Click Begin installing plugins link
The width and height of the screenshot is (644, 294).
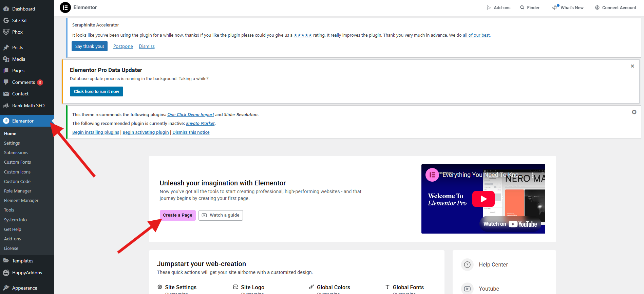[96, 132]
